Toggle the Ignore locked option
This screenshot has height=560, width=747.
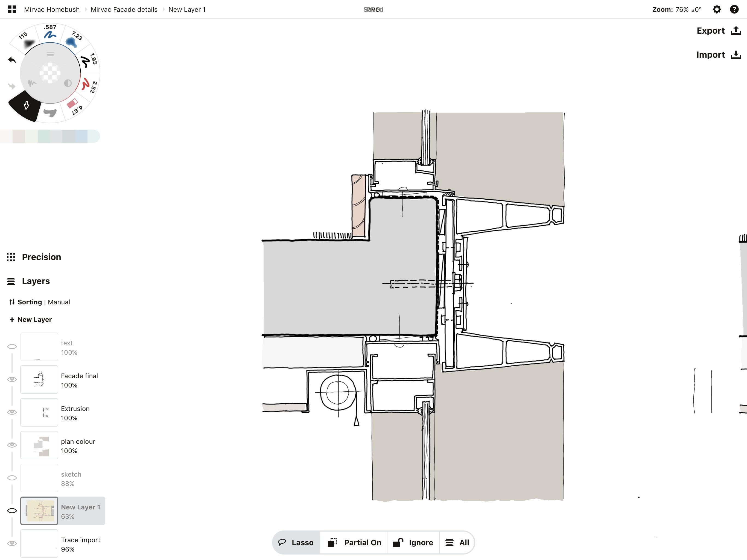[413, 542]
